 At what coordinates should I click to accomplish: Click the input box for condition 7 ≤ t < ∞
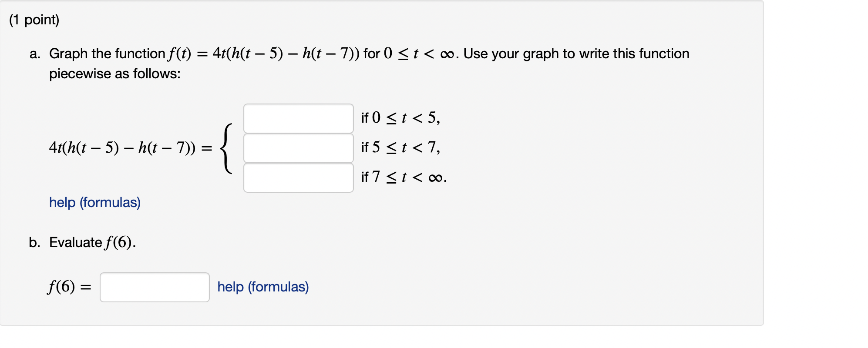pyautogui.click(x=299, y=177)
